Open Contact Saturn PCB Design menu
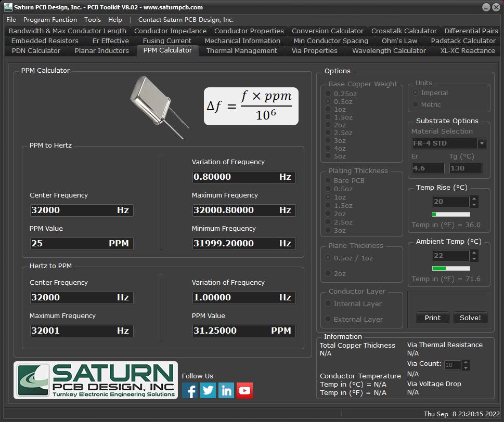Image resolution: width=504 pixels, height=422 pixels. 186,20
